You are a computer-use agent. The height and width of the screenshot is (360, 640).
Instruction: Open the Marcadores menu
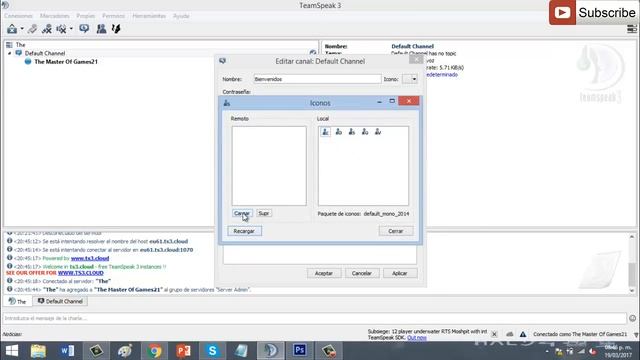point(55,16)
